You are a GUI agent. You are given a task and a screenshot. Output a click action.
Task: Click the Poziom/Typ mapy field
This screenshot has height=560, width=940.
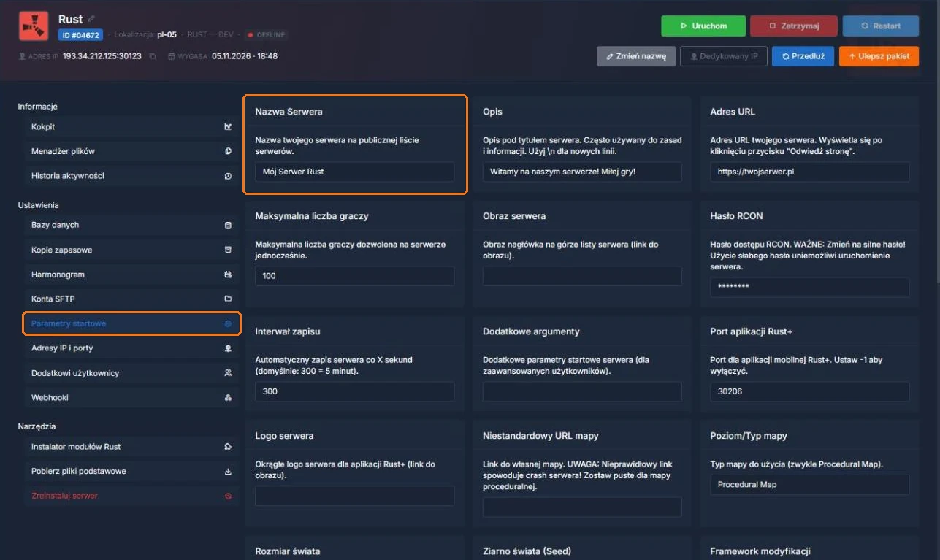(810, 485)
